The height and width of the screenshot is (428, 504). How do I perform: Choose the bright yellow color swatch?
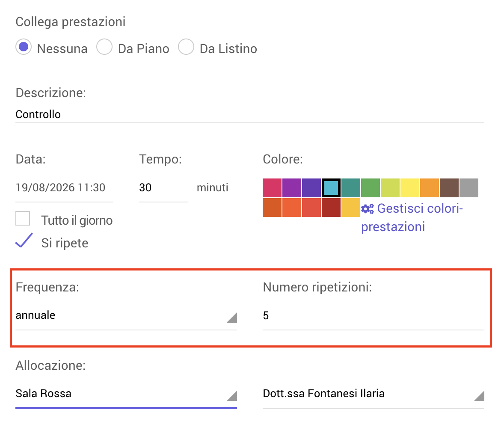pyautogui.click(x=410, y=188)
